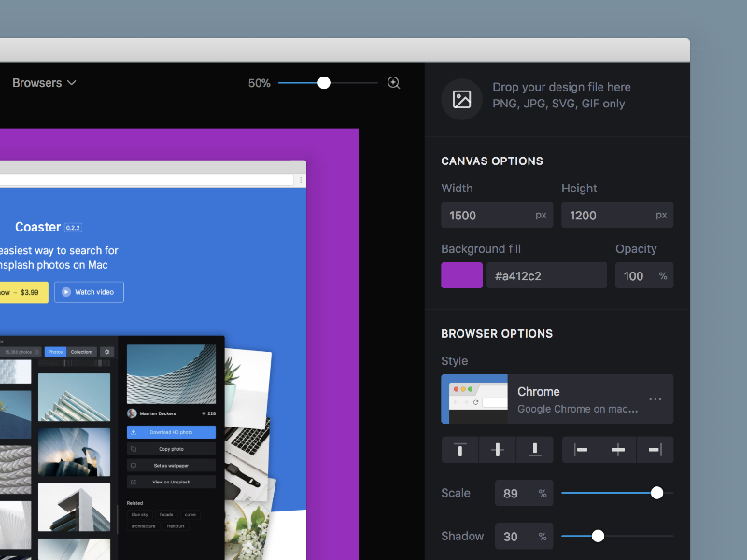Click the Watch video button on Coaster banner
Viewport: 747px width, 560px height.
tap(89, 292)
